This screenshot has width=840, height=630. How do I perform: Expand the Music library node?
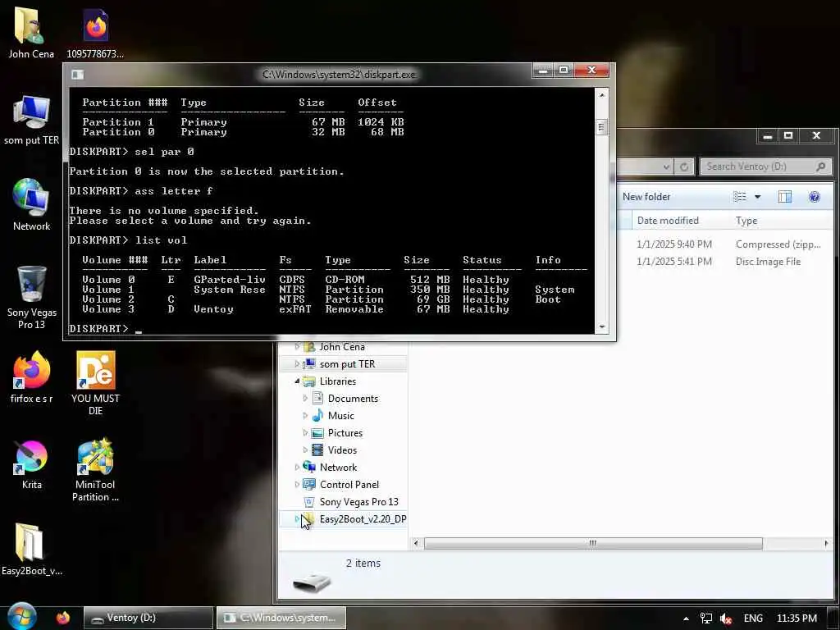[305, 415]
